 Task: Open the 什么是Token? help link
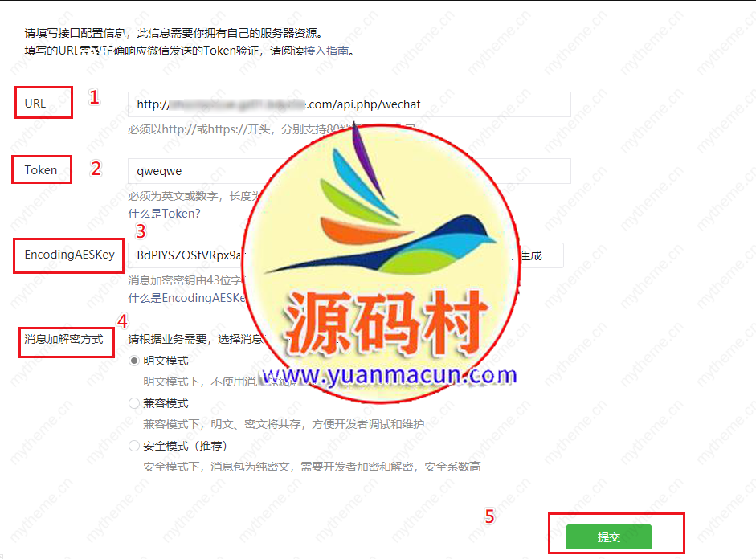pos(164,214)
